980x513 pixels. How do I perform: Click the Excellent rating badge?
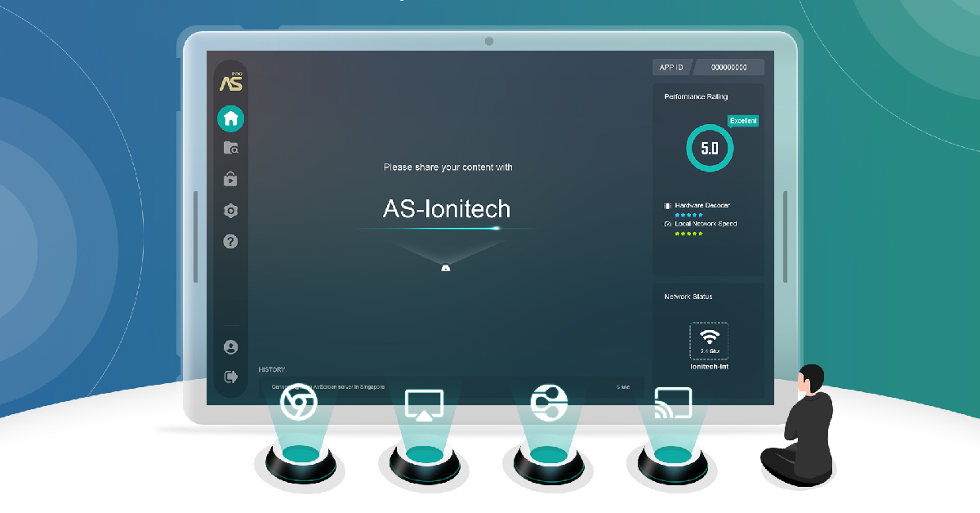click(743, 121)
